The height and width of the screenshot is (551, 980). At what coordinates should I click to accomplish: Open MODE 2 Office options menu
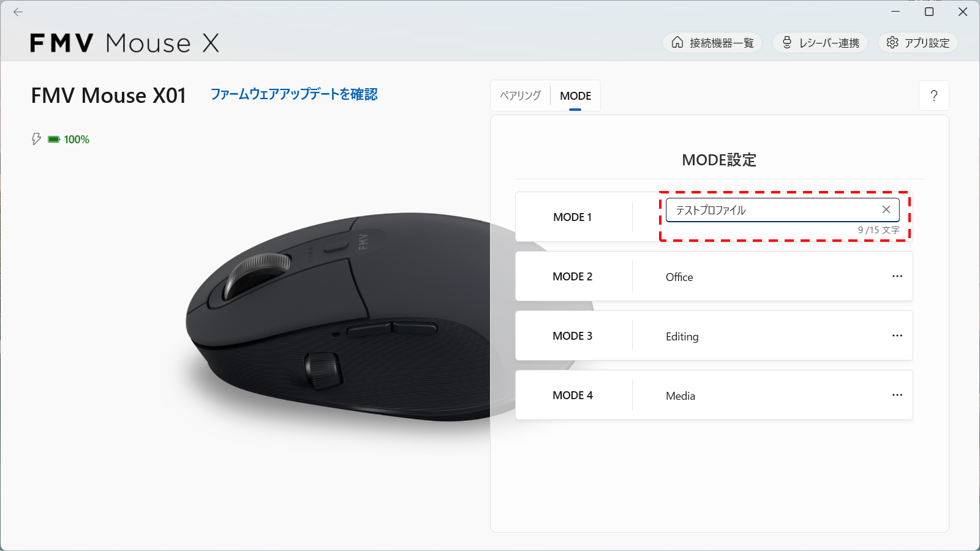(x=897, y=276)
